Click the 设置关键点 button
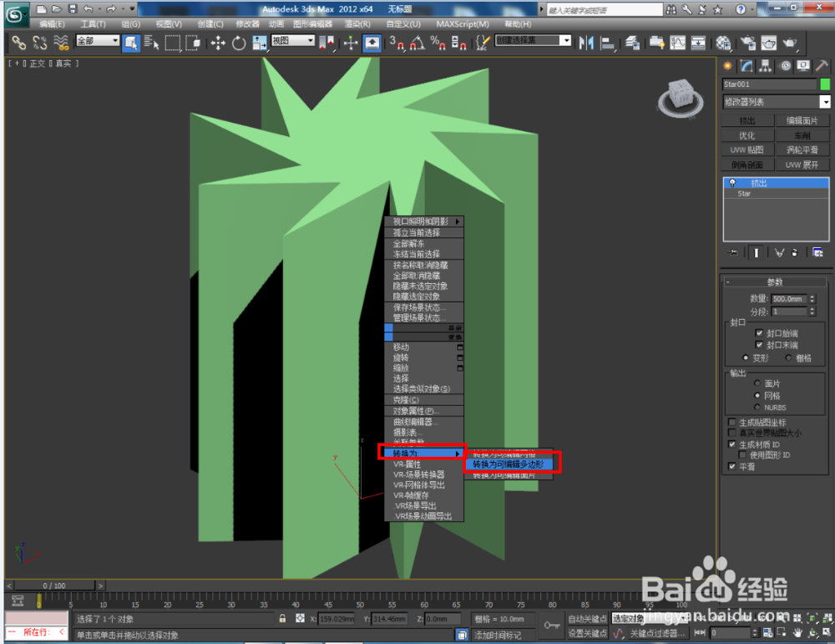 (x=587, y=633)
